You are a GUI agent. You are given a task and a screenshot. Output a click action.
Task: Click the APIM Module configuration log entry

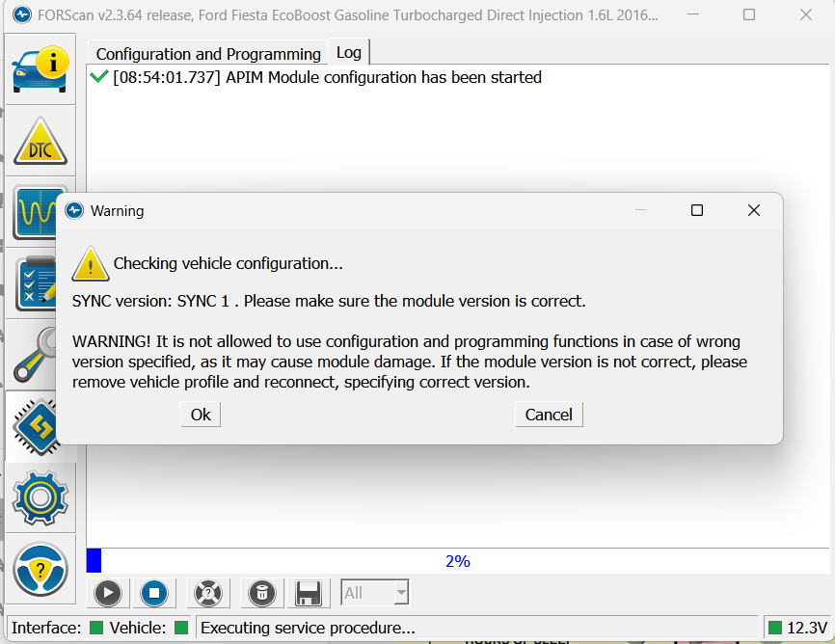tap(327, 77)
